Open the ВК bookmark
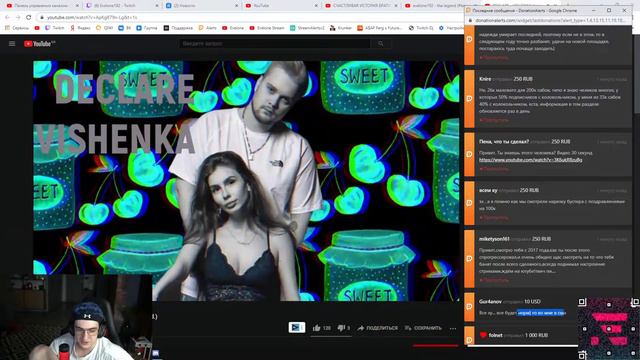Screen dimensions: 640x360 click(124, 28)
